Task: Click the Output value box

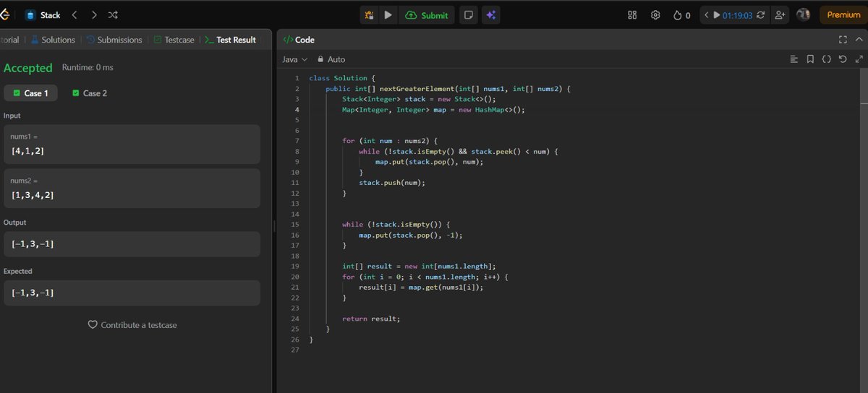Action: tap(131, 243)
